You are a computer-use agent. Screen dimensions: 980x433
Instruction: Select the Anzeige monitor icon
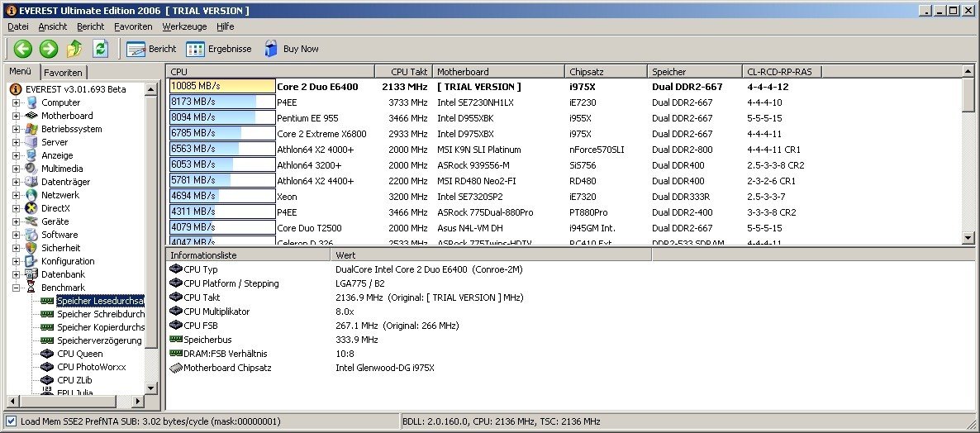coord(31,155)
